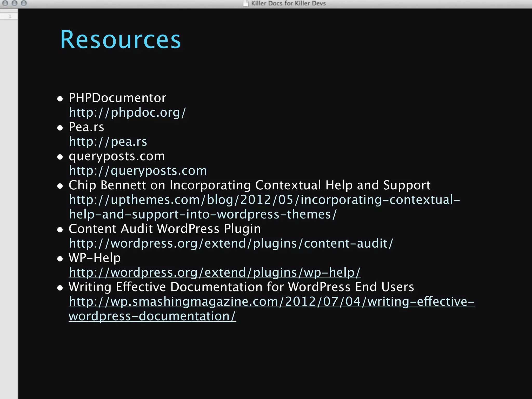
Task: Close the window with the first title bar button
Action: (x=5, y=3)
